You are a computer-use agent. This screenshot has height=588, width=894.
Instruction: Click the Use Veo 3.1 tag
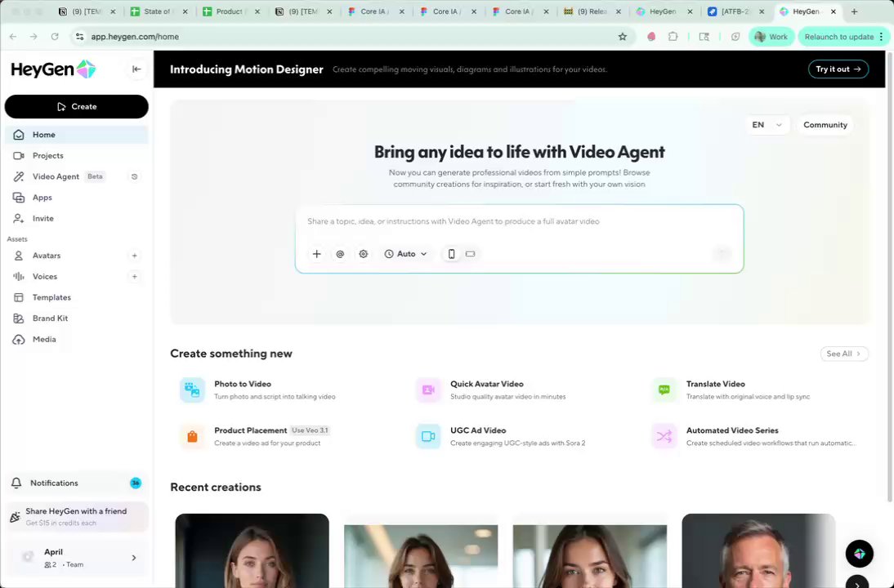click(x=311, y=430)
